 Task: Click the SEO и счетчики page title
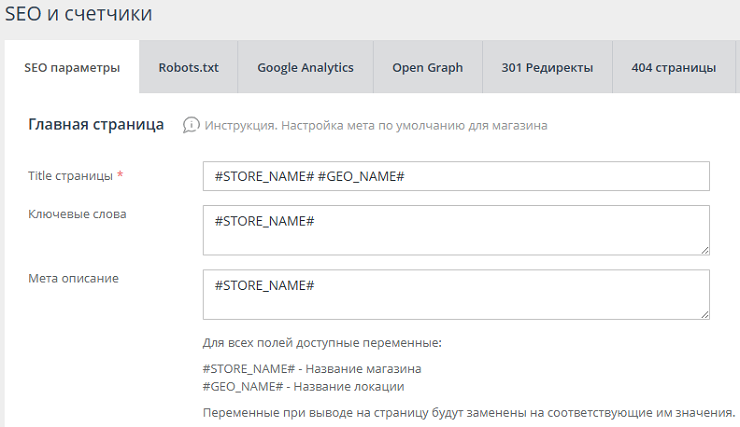(79, 15)
